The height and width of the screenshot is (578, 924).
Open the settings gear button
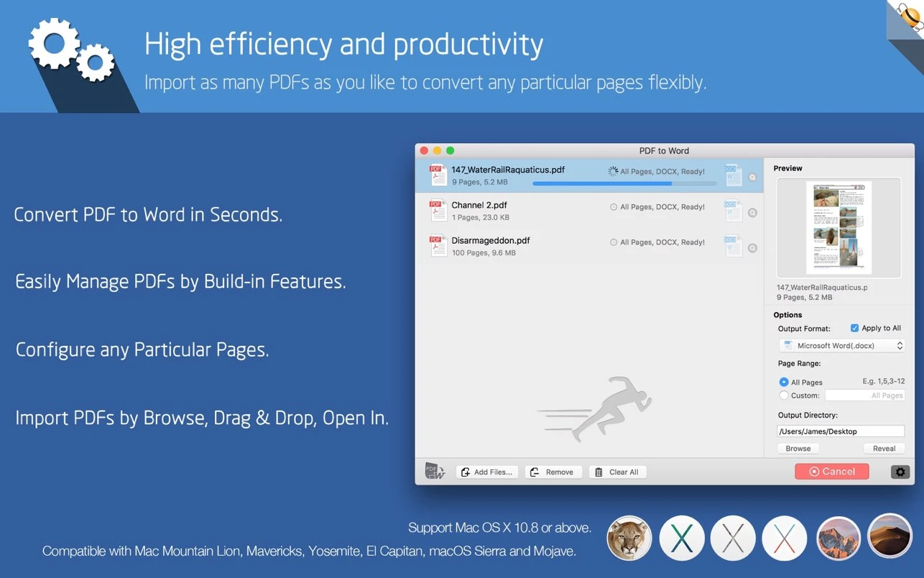click(900, 472)
